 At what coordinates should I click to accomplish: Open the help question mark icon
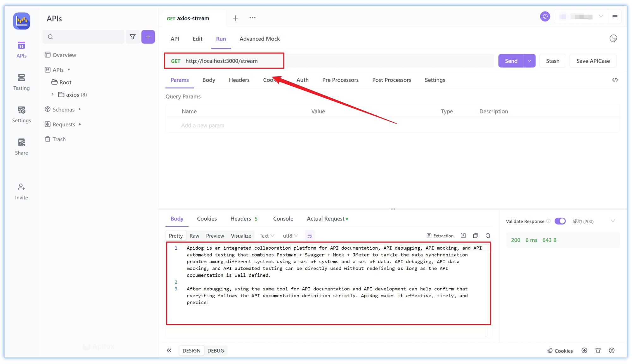[x=612, y=350]
